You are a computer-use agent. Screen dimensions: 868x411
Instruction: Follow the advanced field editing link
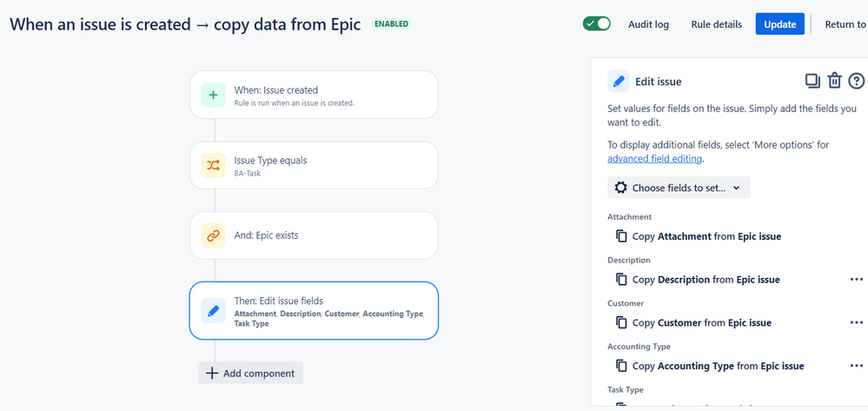(655, 158)
